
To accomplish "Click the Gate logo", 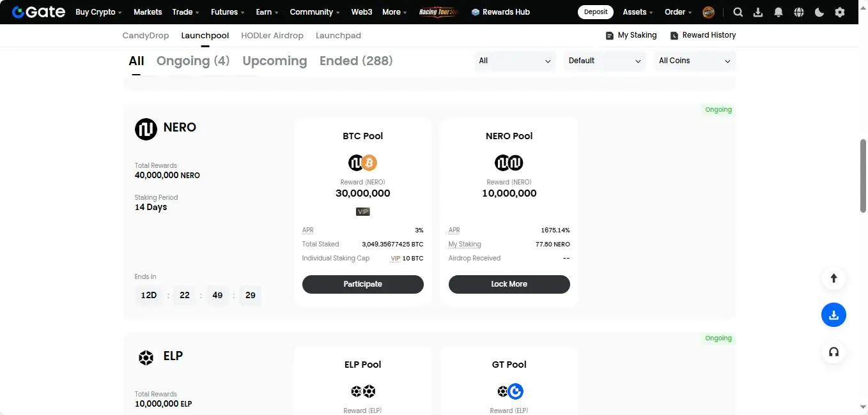I will (x=38, y=11).
